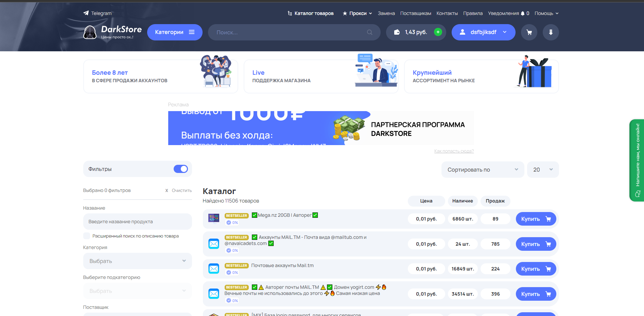This screenshot has width=644, height=316.
Task: Click Найдено 11506 товаров text
Action: (231, 201)
